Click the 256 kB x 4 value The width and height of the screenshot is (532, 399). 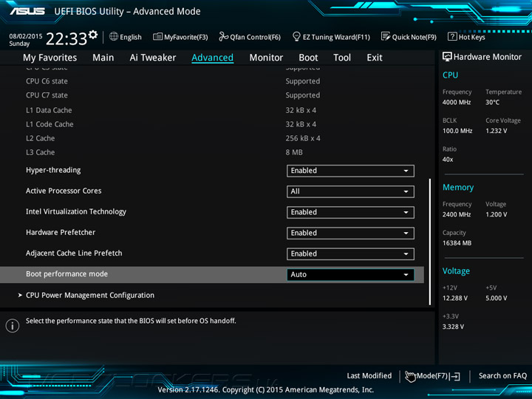pos(303,138)
